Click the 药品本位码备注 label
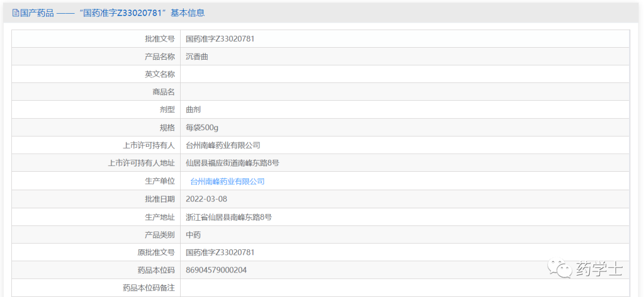Screen dimensions: 644x297 pos(148,287)
